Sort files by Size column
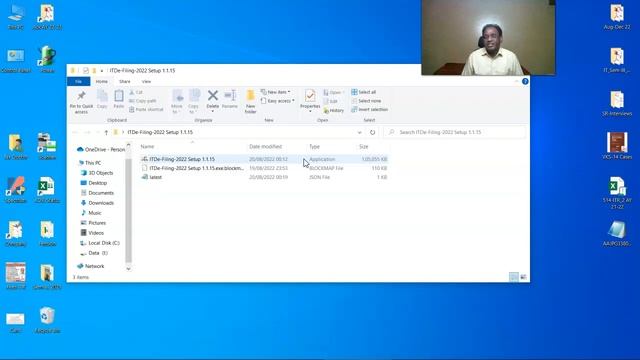 point(364,147)
